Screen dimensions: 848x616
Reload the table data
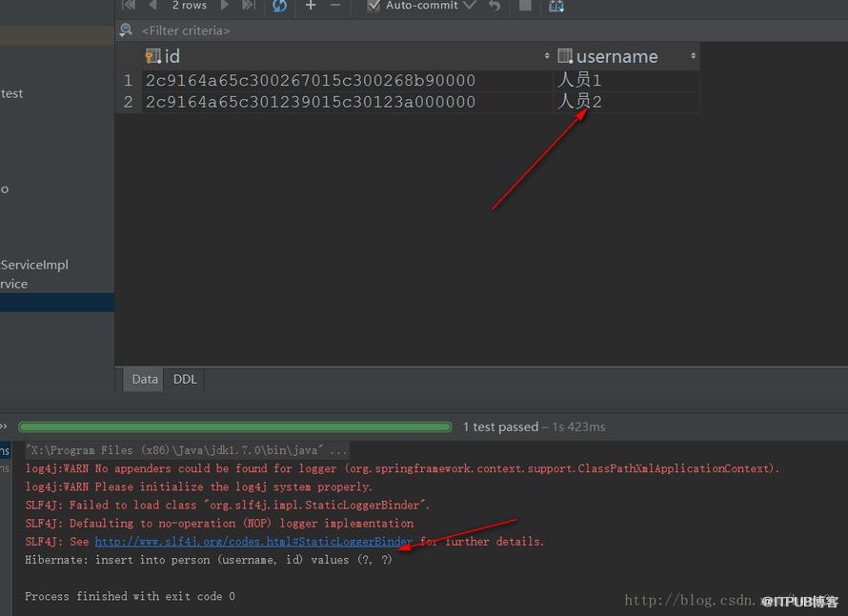pyautogui.click(x=279, y=6)
